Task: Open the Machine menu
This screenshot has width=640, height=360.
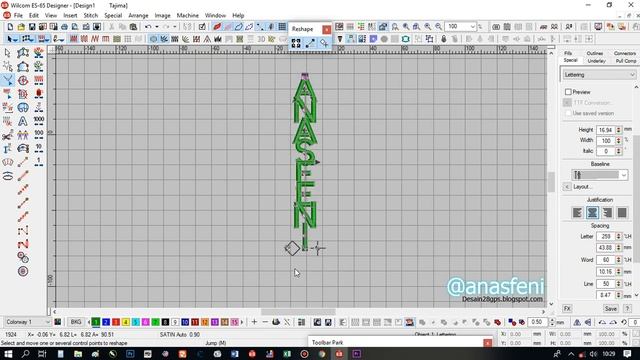Action: tap(187, 16)
